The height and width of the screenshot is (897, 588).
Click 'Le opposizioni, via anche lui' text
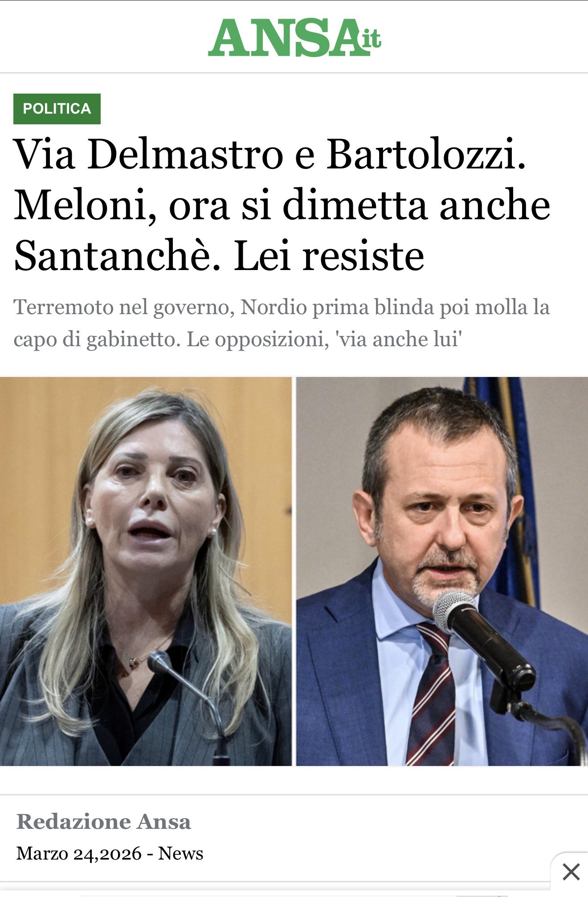tap(323, 340)
